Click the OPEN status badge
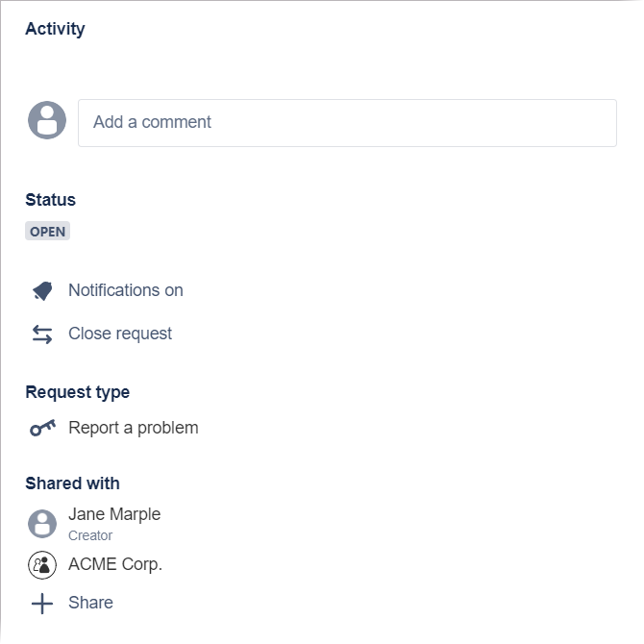Image resolution: width=644 pixels, height=644 pixels. (47, 232)
